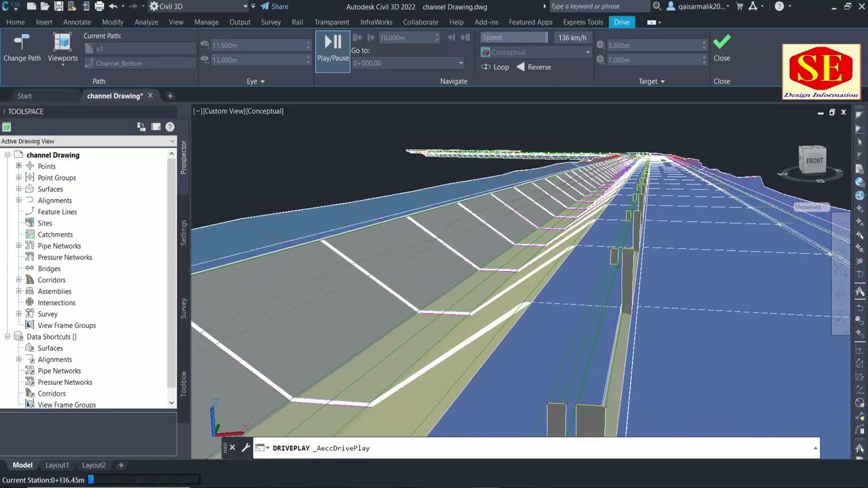This screenshot has height=488, width=868.
Task: Expand the Target panel dropdown on the ribbon
Action: tap(650, 81)
